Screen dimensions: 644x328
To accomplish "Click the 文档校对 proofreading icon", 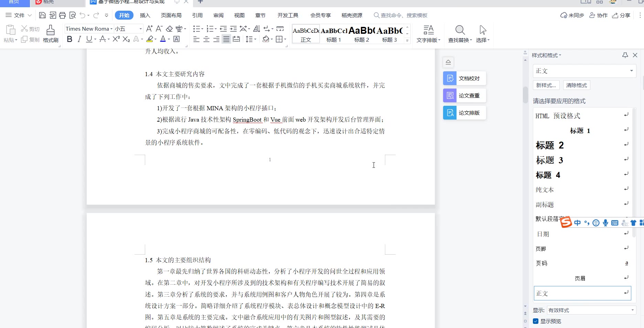I will pos(450,79).
